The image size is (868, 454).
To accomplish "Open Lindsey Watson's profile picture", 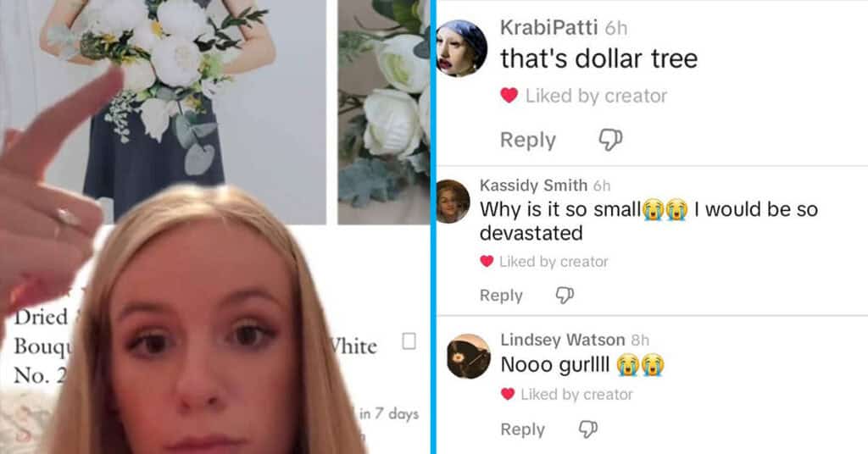I will (468, 357).
